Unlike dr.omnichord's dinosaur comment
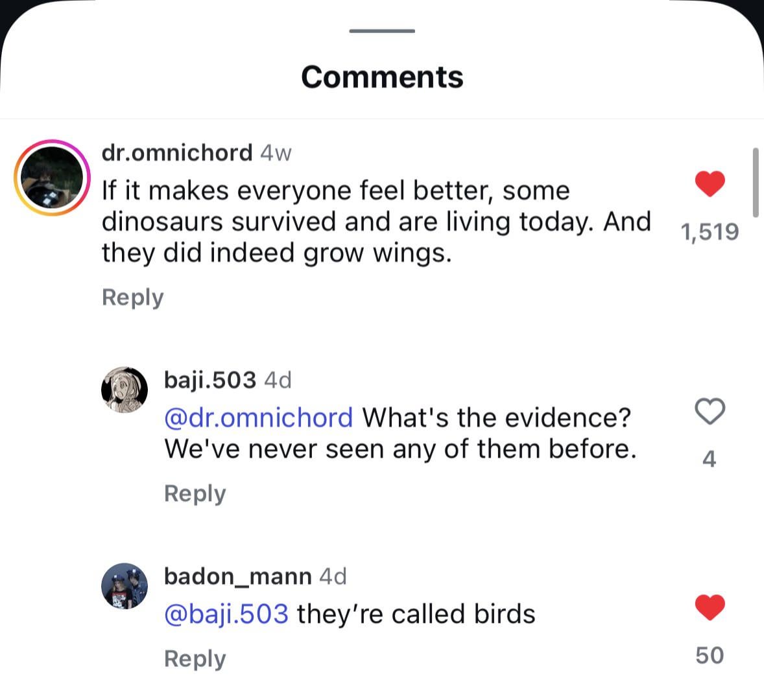 (x=710, y=183)
